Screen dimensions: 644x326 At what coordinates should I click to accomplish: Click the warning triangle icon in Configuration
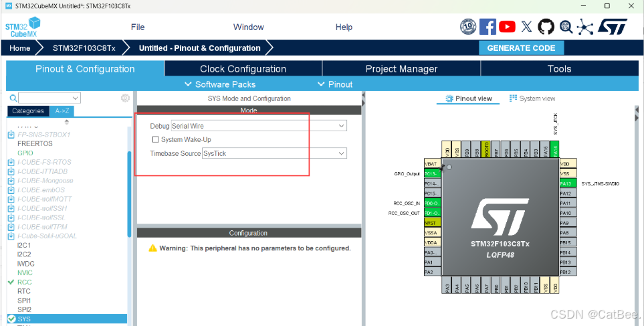(x=152, y=248)
